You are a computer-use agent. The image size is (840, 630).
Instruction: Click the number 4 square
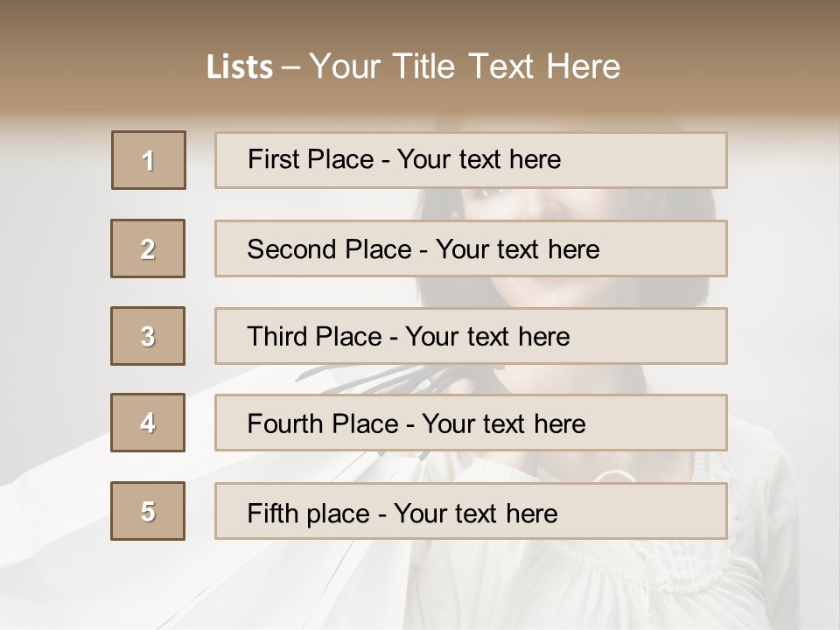(148, 423)
